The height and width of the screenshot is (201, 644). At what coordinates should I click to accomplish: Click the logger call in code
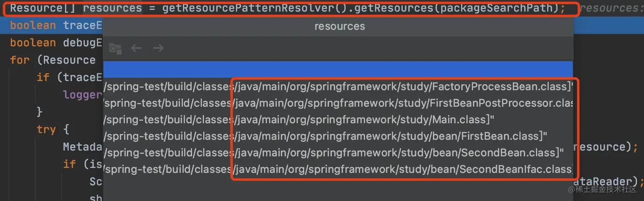[x=83, y=95]
